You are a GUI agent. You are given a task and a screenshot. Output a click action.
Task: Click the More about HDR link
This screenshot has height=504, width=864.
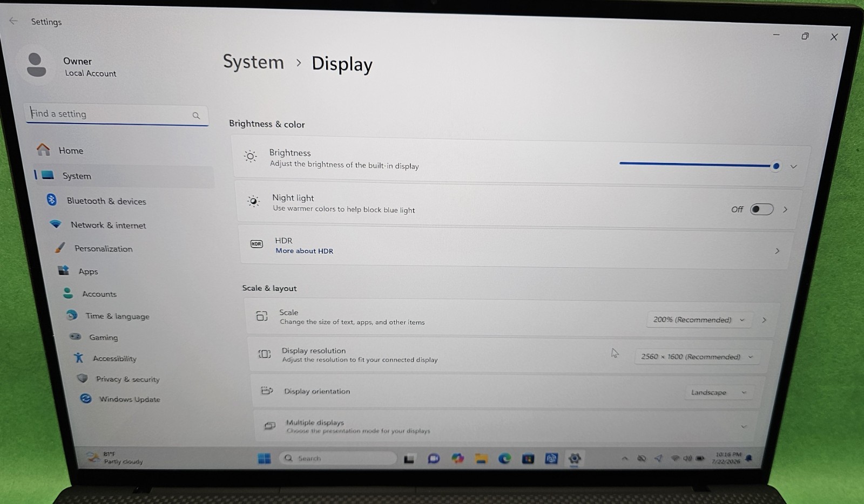pos(305,251)
